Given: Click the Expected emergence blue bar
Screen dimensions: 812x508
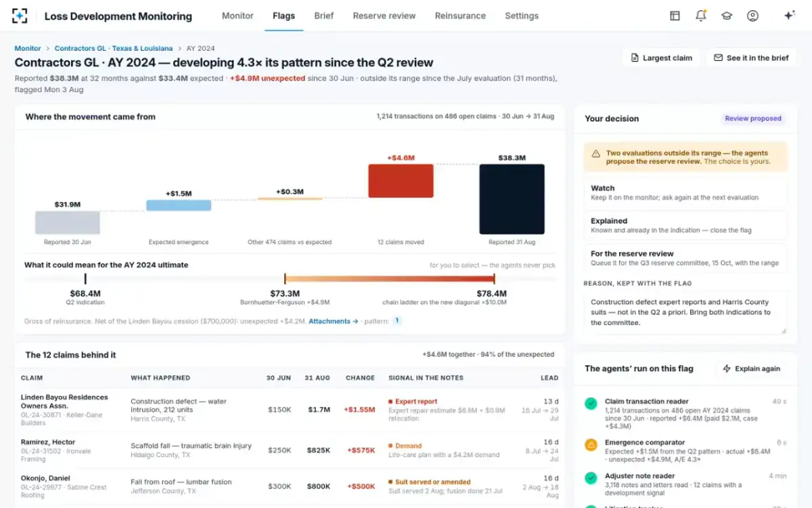Looking at the screenshot, I should click(x=179, y=205).
